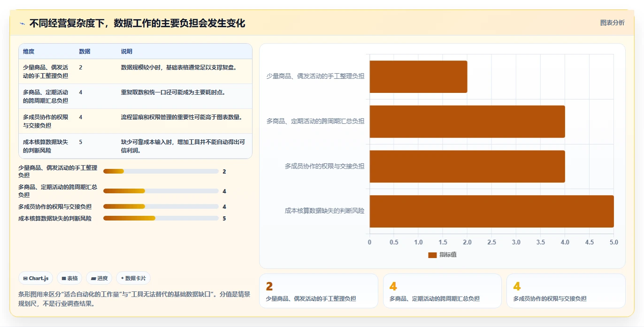Viewport: 644px width, 327px height.
Task: Click progress value 2 beside 少量商品 bar
Action: 224,172
